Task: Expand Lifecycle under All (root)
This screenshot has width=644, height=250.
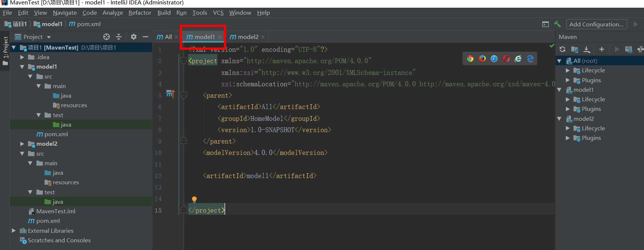Action: coord(568,70)
